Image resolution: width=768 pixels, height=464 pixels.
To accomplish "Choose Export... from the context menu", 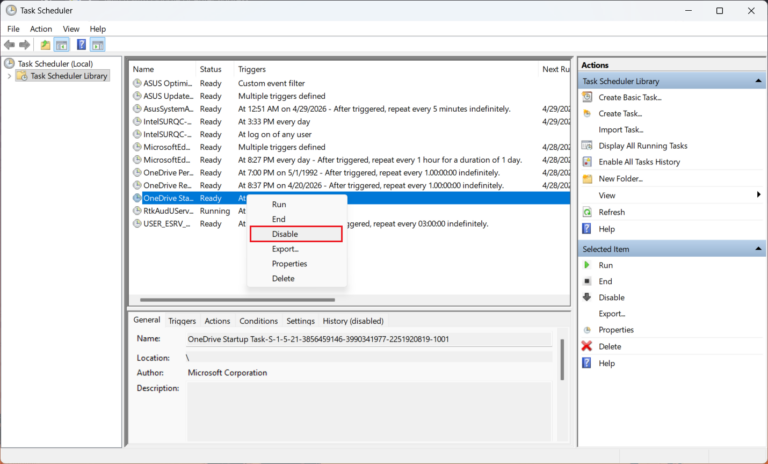I will pos(297,249).
